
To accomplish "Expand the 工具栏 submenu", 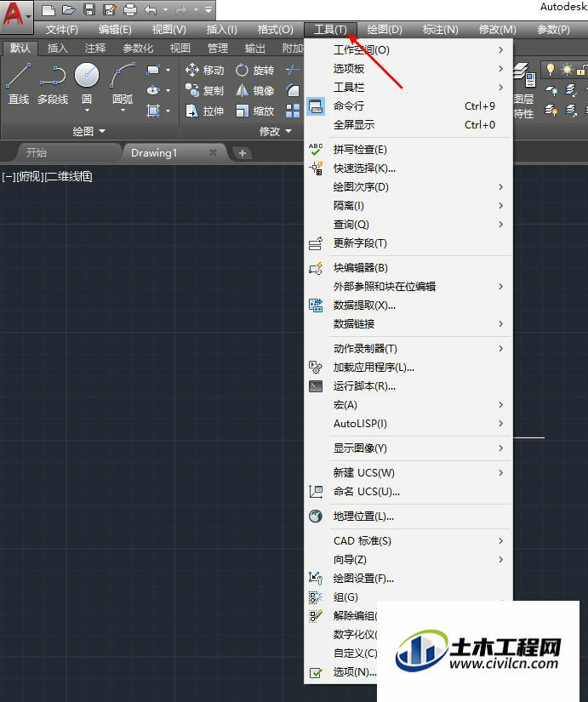I will (x=408, y=88).
